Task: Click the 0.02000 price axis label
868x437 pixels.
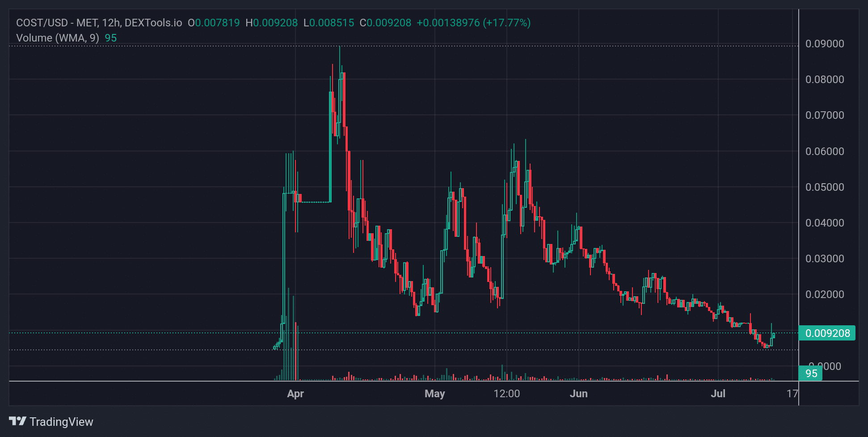Action: pyautogui.click(x=825, y=294)
